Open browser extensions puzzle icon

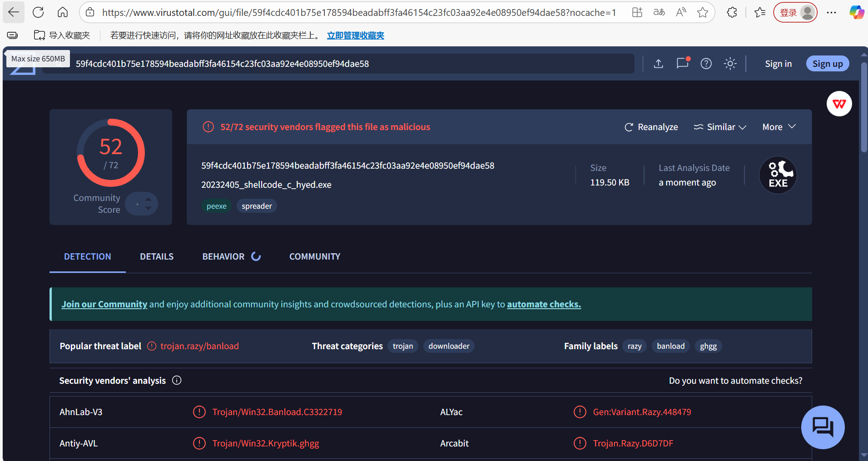click(x=732, y=12)
